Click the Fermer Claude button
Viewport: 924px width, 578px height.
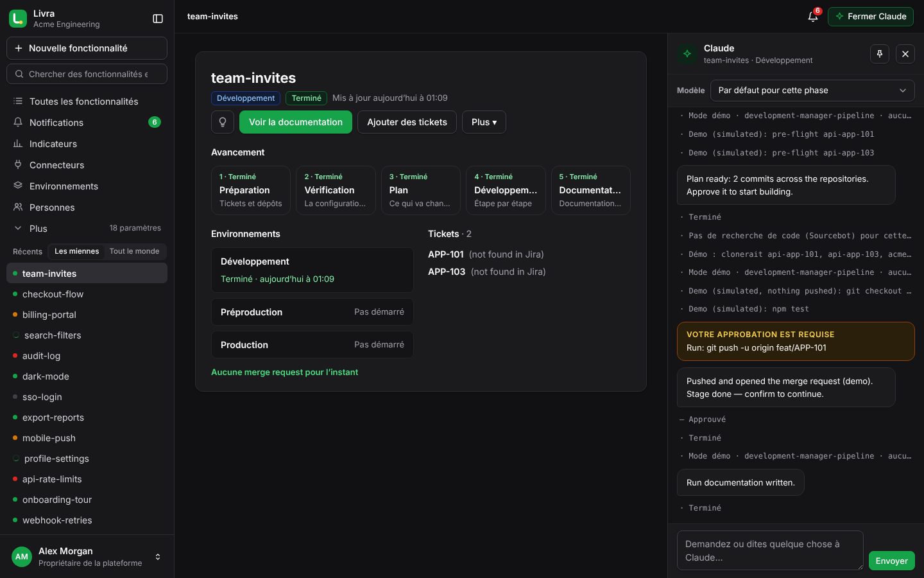pyautogui.click(x=871, y=17)
